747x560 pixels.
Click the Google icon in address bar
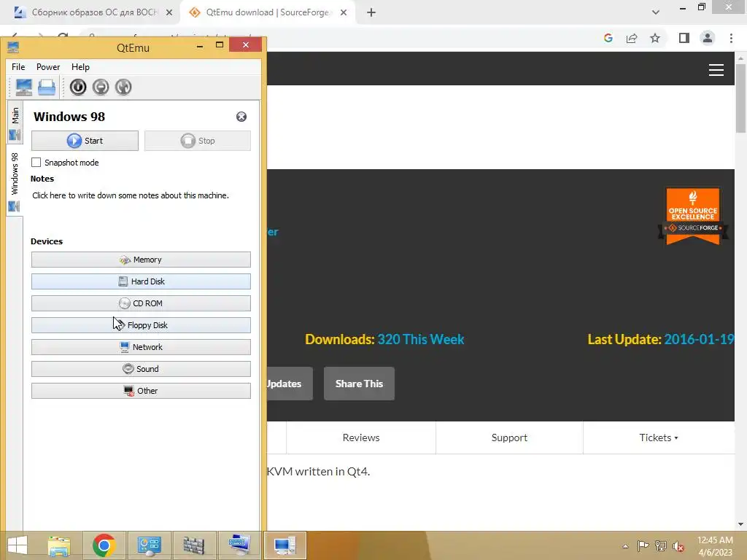(608, 38)
